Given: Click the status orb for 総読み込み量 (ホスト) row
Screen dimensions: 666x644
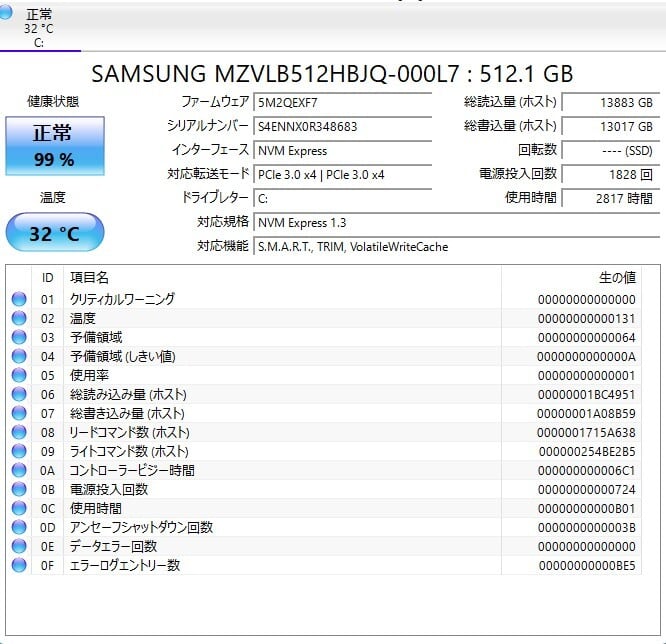Looking at the screenshot, I should [19, 394].
